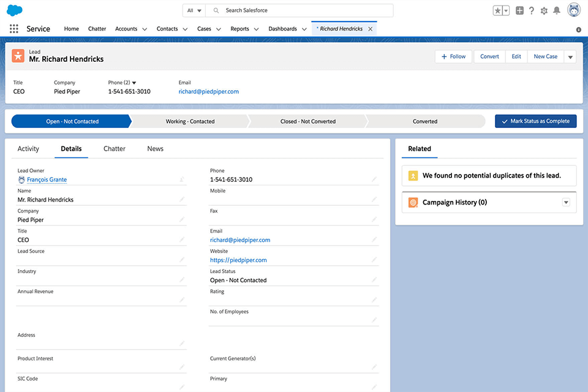Open the Cases nav tab
Viewport: 588px width, 392px height.
[204, 29]
